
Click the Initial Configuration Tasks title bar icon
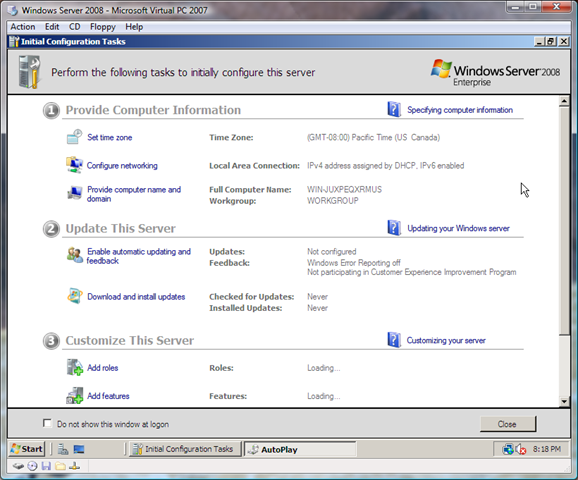pos(14,41)
